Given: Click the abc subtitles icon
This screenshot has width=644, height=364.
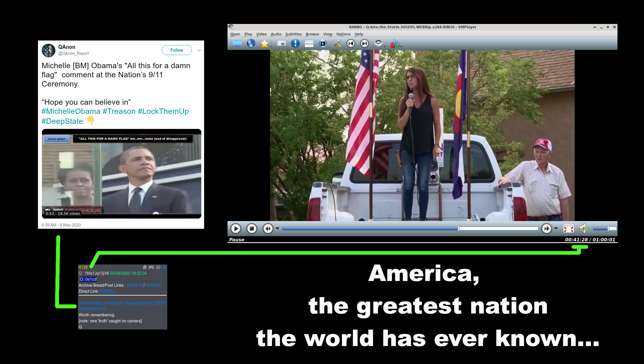Looking at the screenshot, I should 395,43.
